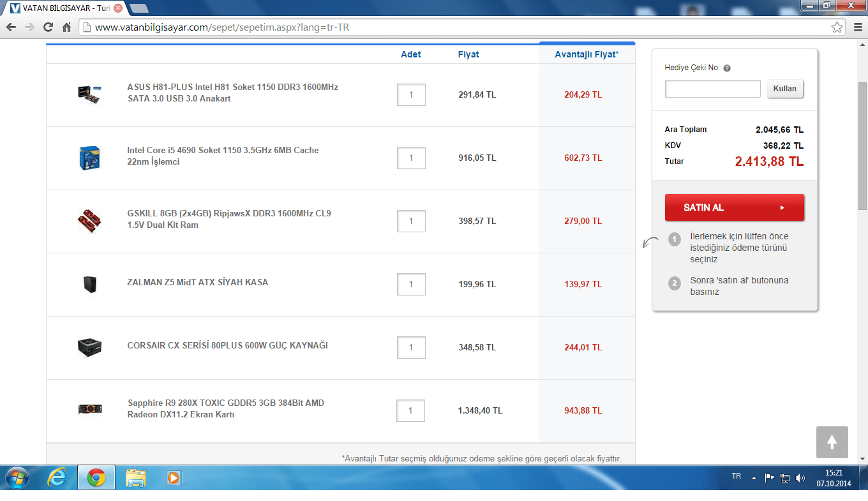Close the VATAN BİLGİSAYAR tab
Screen dimensions: 868x501
pyautogui.click(x=118, y=8)
